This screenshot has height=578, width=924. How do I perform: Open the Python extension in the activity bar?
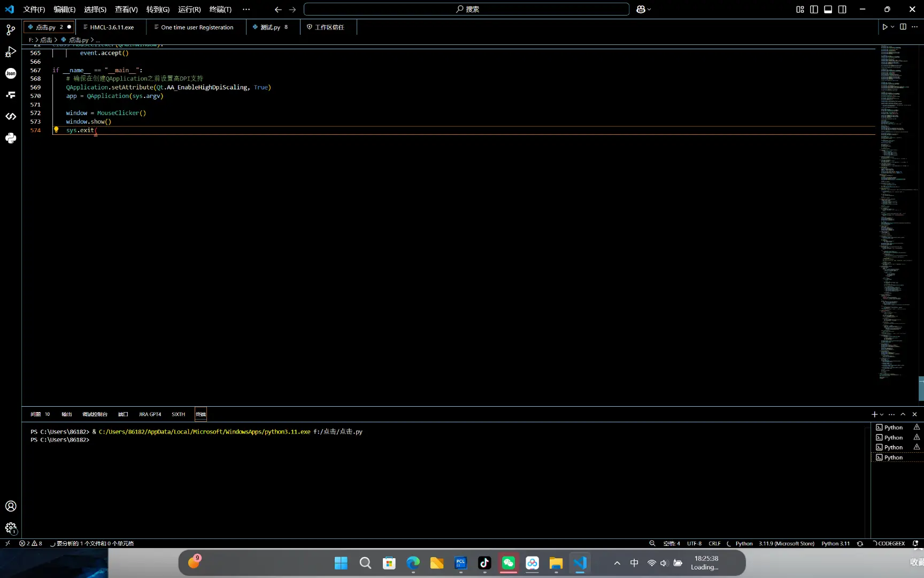point(11,138)
